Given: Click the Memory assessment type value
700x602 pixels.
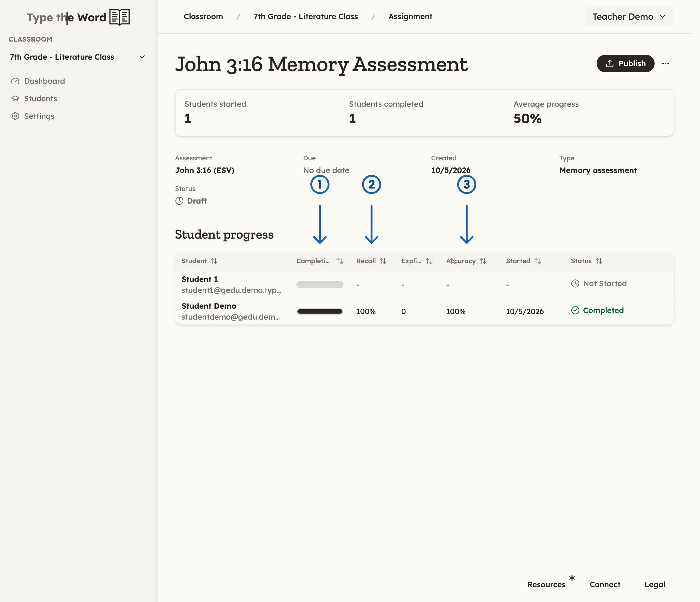Looking at the screenshot, I should click(x=598, y=170).
